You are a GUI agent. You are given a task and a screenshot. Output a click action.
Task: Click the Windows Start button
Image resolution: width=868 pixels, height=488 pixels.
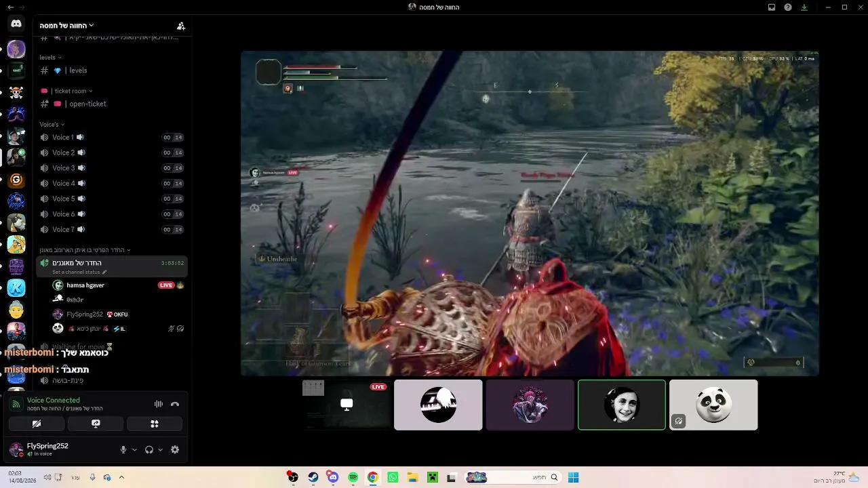point(573,477)
